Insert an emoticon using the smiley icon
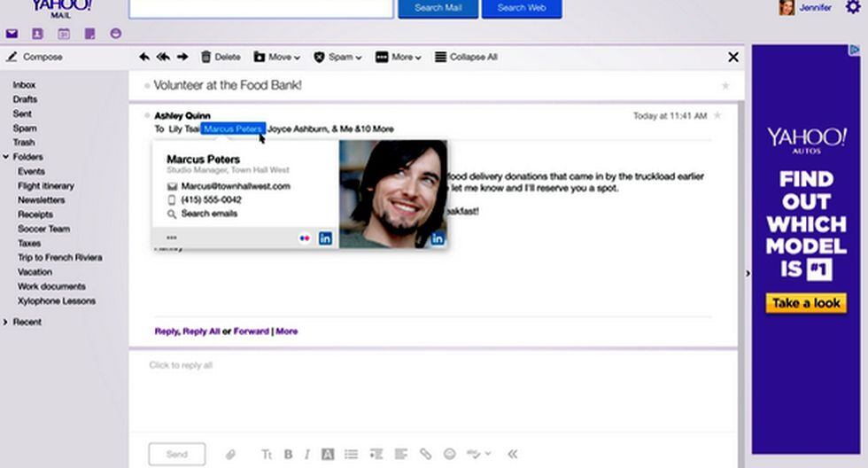Viewport: 868px width, 468px height. click(450, 454)
